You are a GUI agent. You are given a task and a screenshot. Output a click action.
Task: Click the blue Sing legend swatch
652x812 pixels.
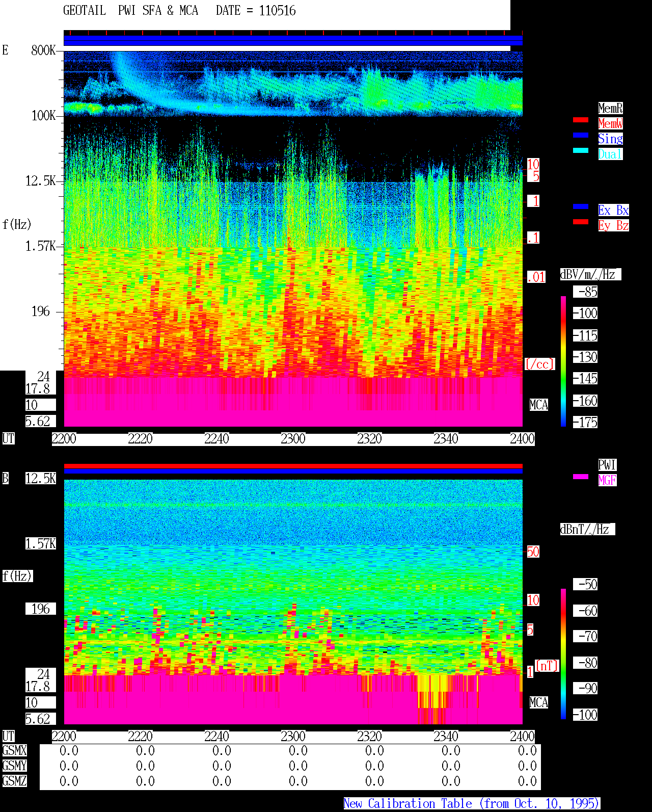point(581,135)
